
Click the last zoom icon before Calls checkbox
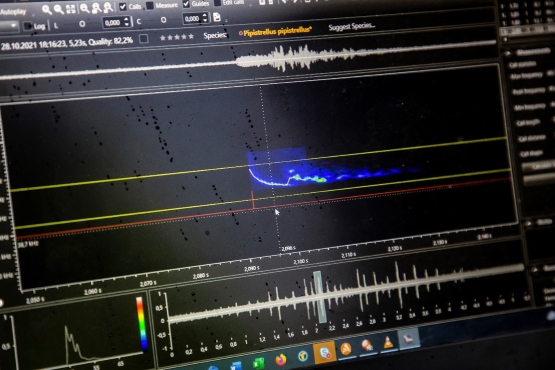tap(108, 7)
